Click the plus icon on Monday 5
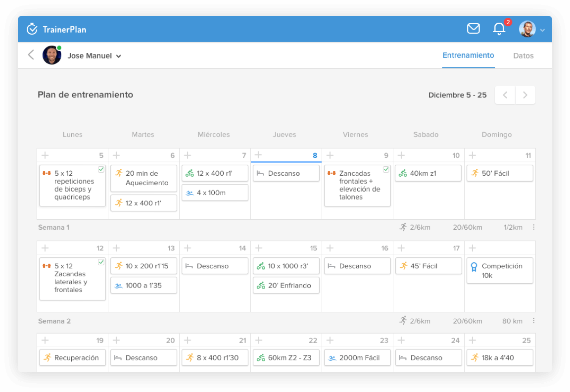570x392 pixels. click(x=45, y=155)
